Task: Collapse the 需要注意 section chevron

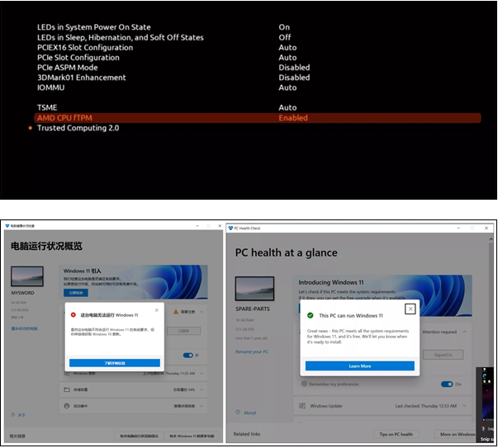Action: tap(202, 312)
